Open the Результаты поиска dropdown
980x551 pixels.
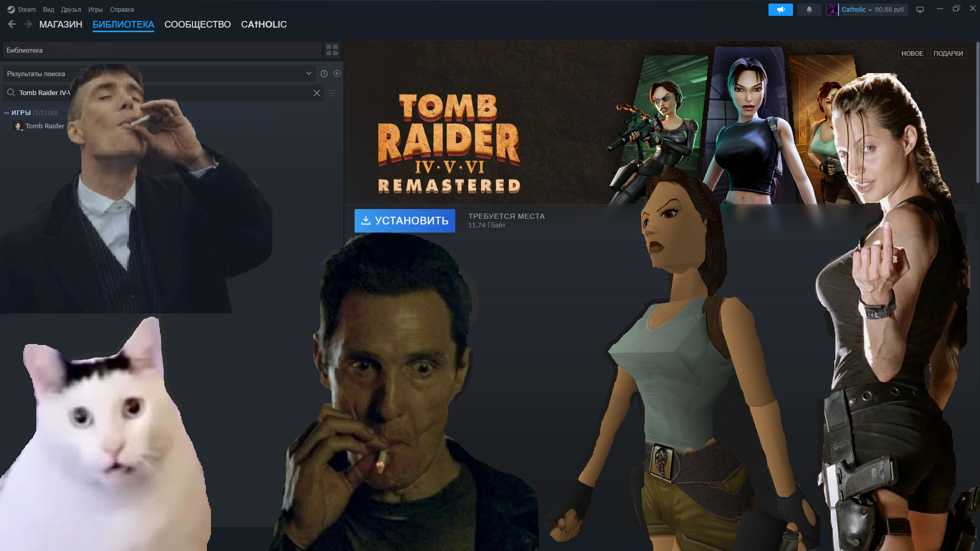[159, 74]
